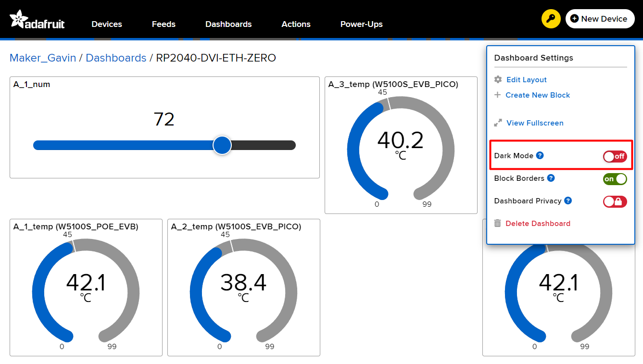Open the Actions page
The width and height of the screenshot is (643, 364).
(296, 24)
